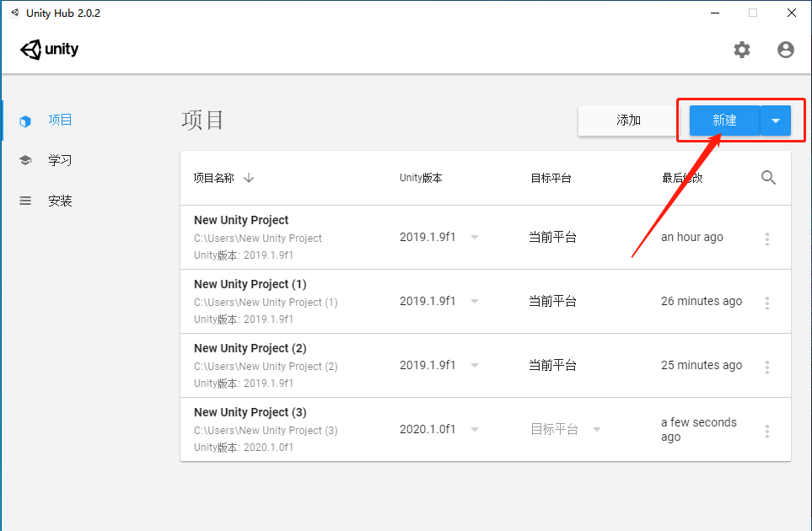Open project New Unity Project (1)

(x=250, y=284)
